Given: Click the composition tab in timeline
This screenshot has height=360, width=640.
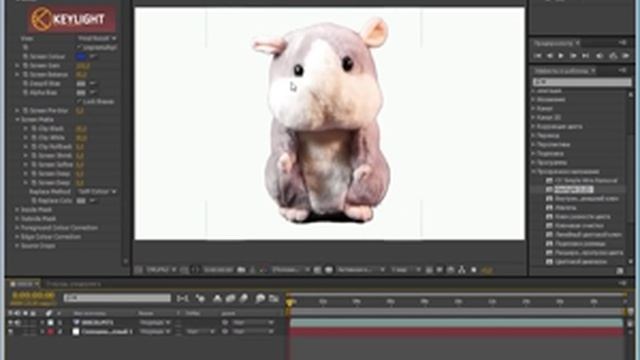Looking at the screenshot, I should [24, 283].
